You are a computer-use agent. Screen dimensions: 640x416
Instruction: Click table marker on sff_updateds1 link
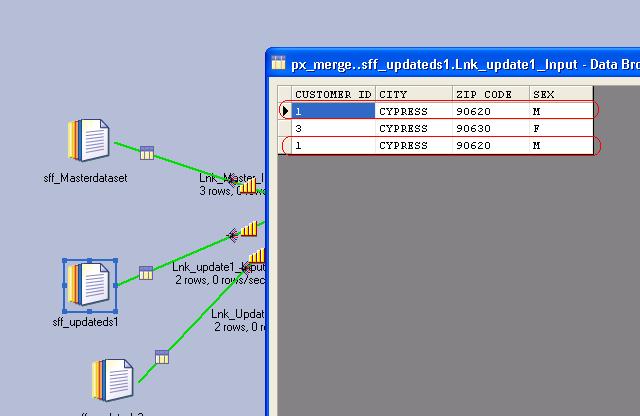pos(146,273)
